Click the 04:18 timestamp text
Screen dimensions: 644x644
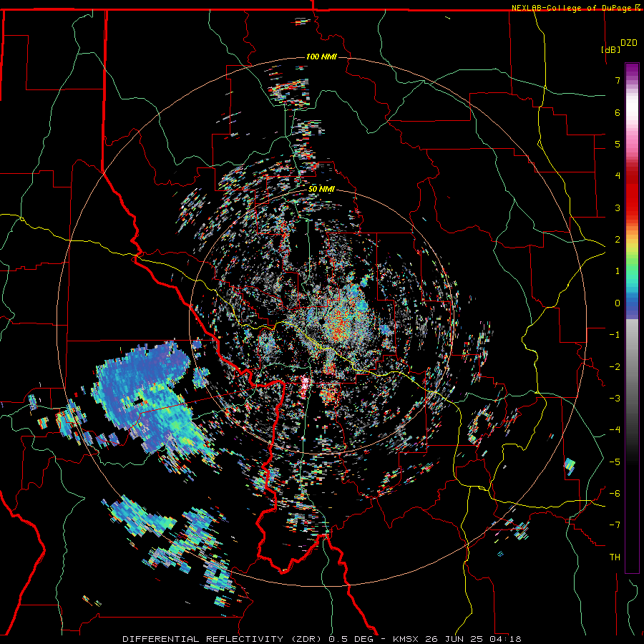[507, 639]
